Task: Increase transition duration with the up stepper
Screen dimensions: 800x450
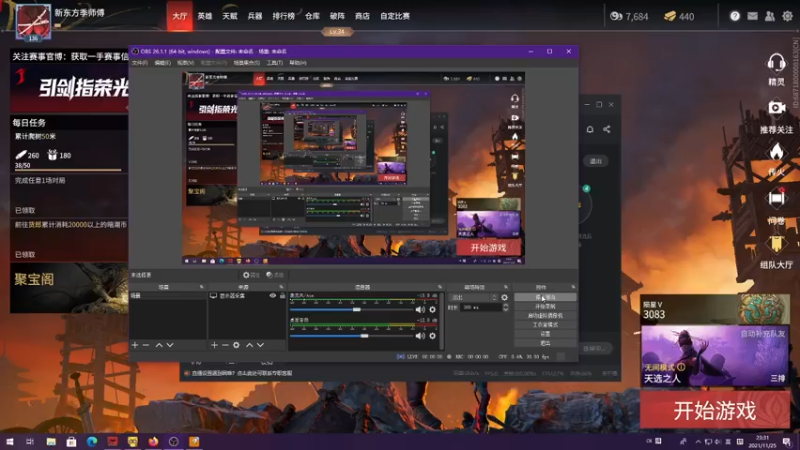Action: (506, 305)
